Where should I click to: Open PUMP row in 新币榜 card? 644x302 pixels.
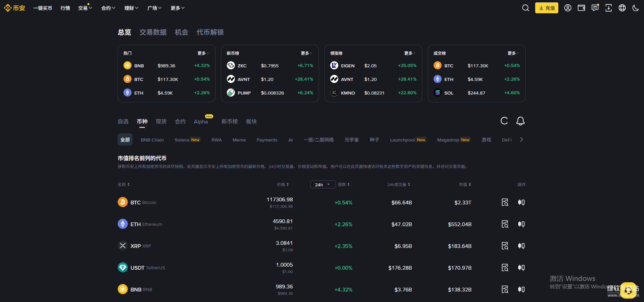pos(270,93)
